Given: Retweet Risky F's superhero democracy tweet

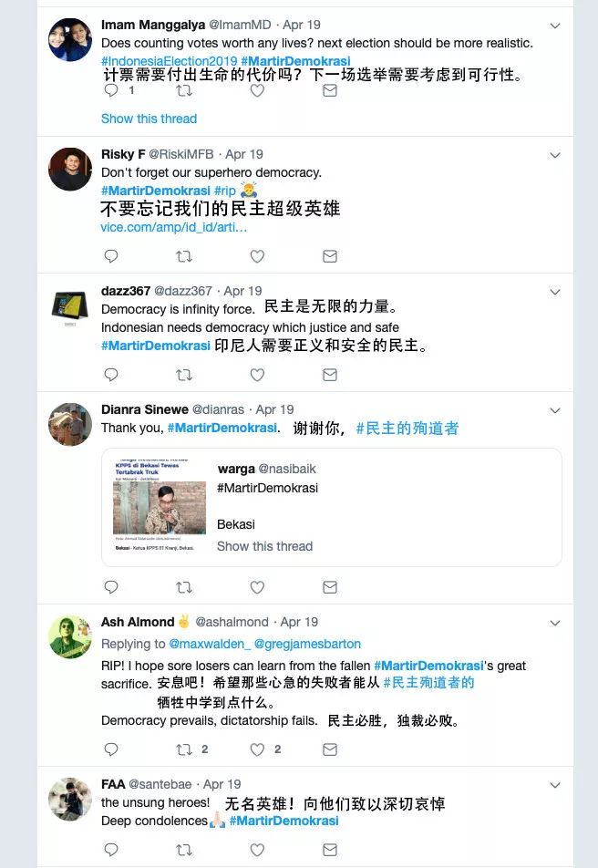Looking at the screenshot, I should (184, 256).
